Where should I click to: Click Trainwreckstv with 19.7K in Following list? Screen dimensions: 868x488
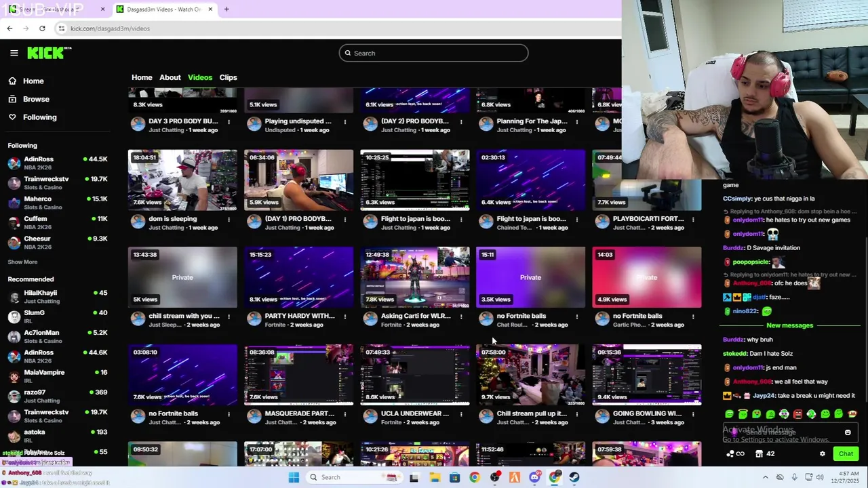pos(58,182)
